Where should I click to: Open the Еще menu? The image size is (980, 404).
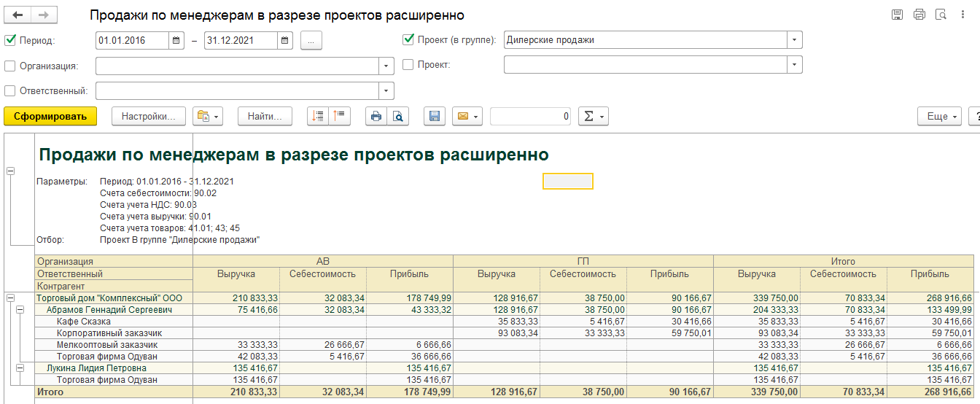pos(939,116)
